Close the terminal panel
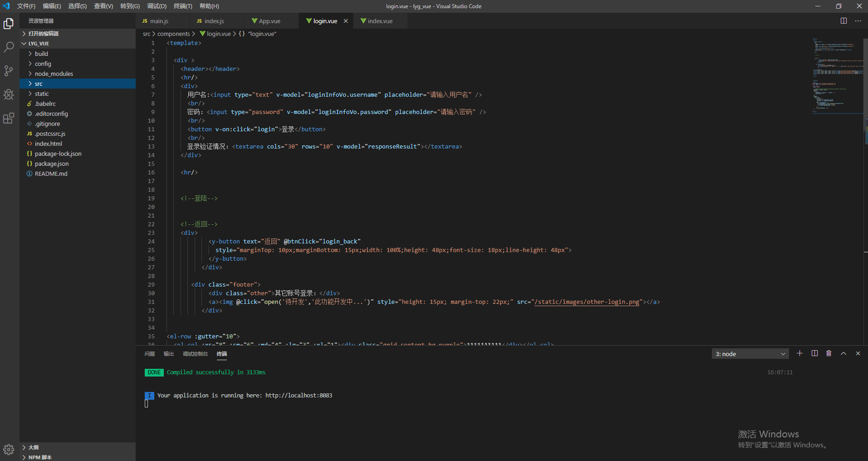The height and width of the screenshot is (461, 868). click(858, 353)
